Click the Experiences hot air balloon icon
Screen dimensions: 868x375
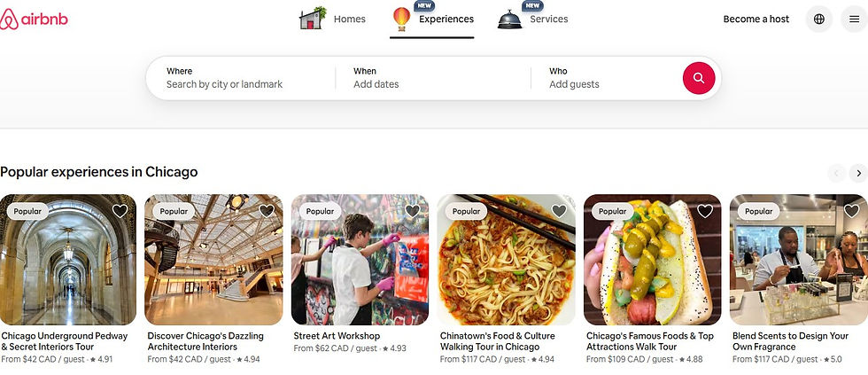[401, 19]
